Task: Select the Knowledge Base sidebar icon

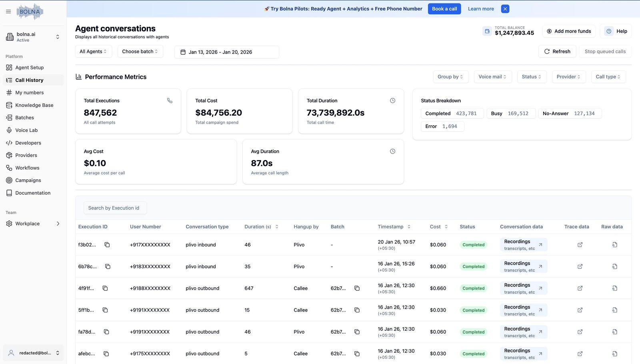Action: (9, 105)
